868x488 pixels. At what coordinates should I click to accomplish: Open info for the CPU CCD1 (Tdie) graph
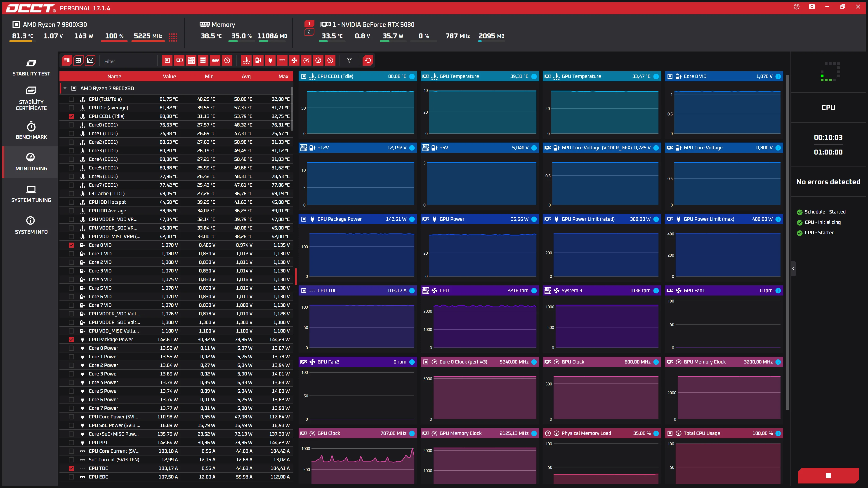pos(412,76)
